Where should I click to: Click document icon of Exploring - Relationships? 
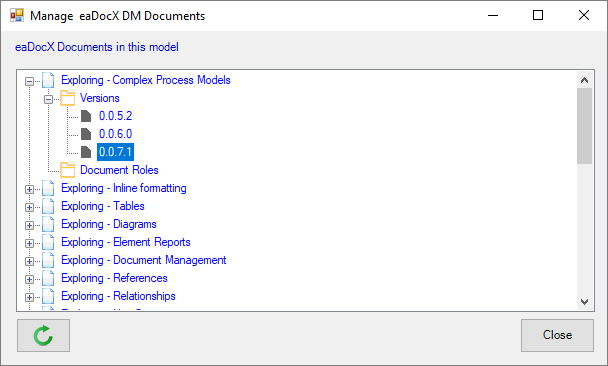48,296
